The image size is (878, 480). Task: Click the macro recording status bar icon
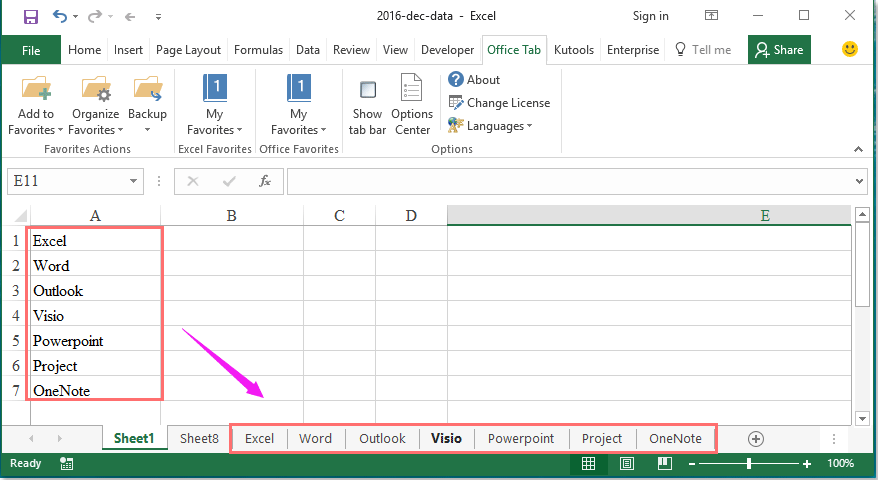pos(67,464)
